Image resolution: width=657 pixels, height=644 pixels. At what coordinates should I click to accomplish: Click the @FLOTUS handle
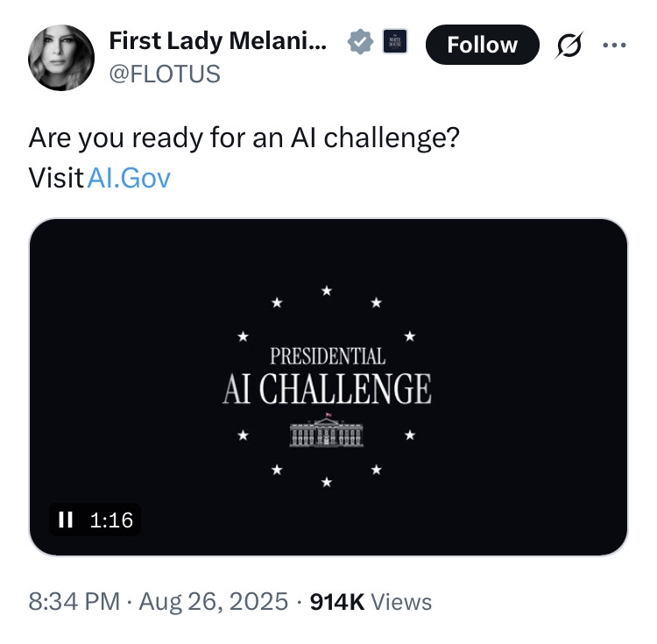pyautogui.click(x=164, y=74)
